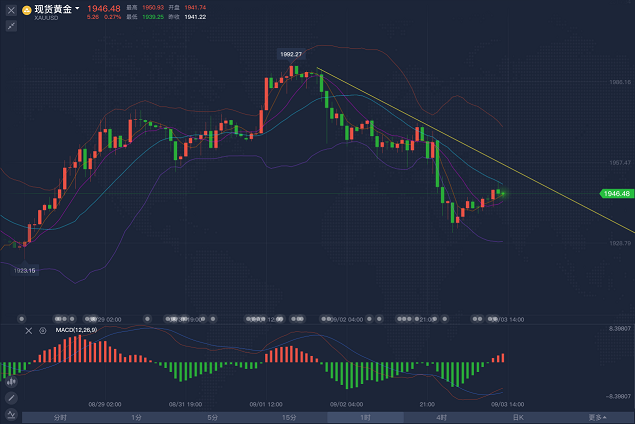Click the MACD(12,26,9) indicator label
This screenshot has height=424, width=635.
click(77, 330)
